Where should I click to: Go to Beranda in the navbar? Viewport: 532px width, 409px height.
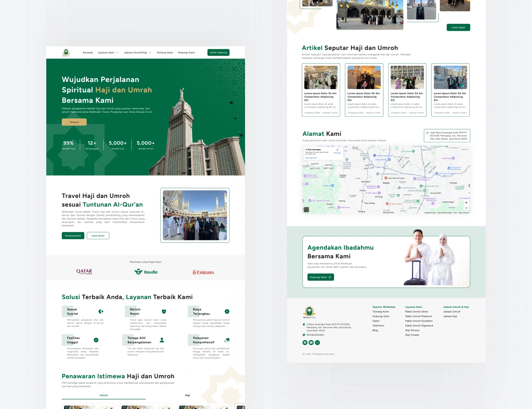point(88,53)
